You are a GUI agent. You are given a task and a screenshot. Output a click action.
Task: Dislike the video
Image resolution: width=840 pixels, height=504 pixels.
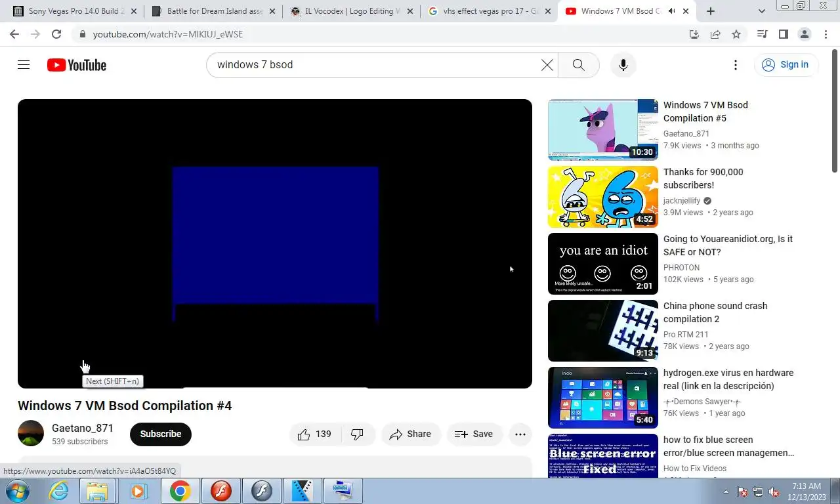(358, 434)
